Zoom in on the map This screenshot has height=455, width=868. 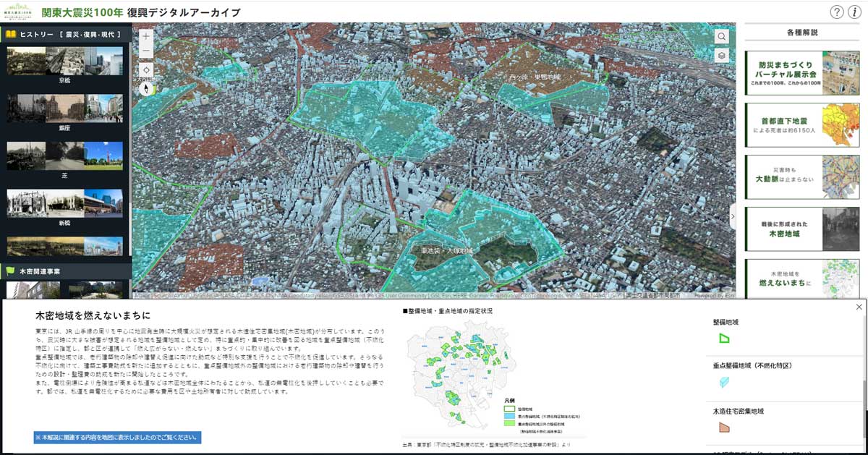click(146, 36)
